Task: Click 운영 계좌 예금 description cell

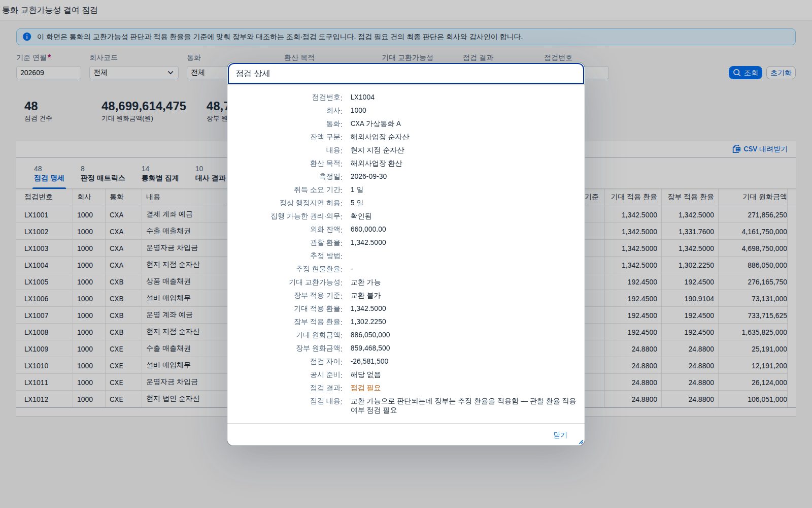Action: (x=170, y=315)
